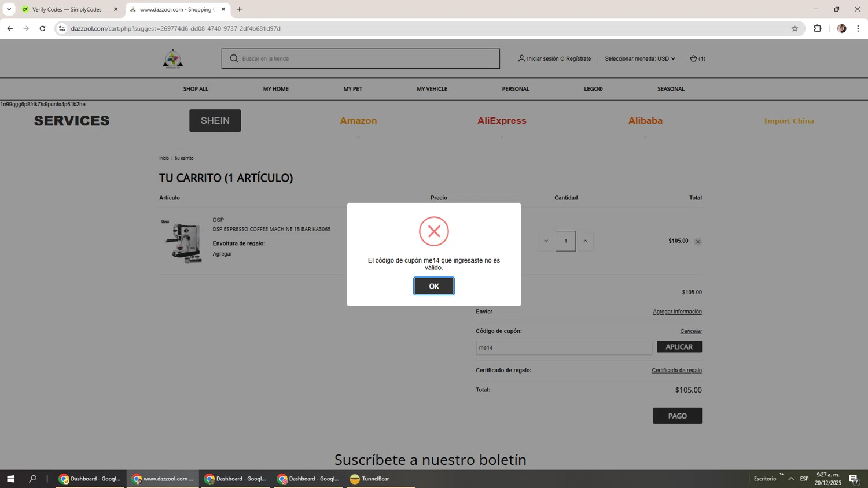
Task: Click Iniciar sesión link
Action: point(542,58)
